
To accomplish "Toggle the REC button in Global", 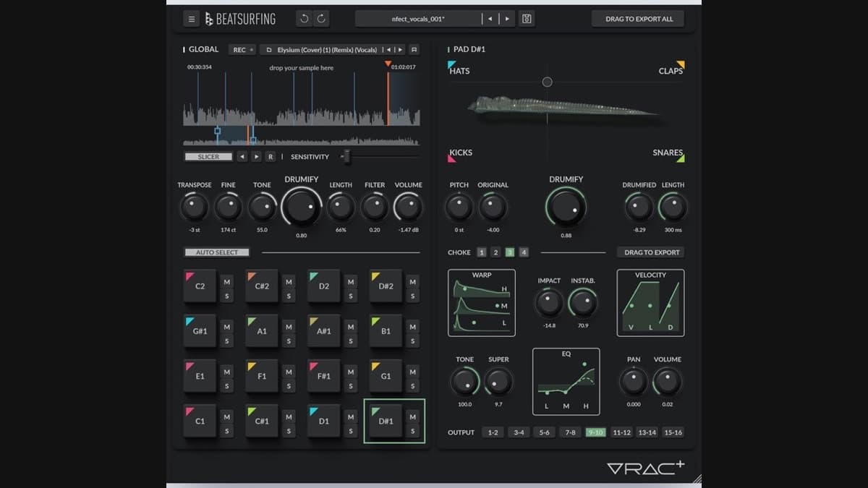I will (x=242, y=50).
